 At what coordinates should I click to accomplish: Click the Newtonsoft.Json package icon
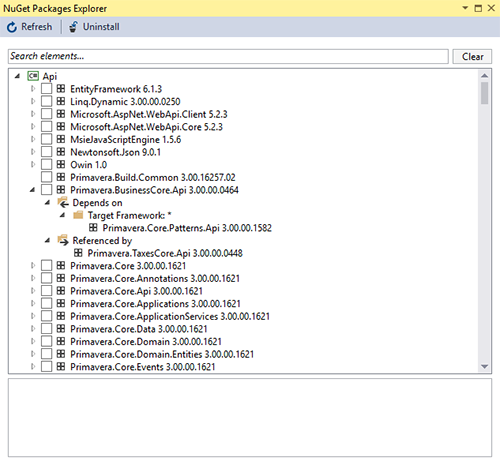click(61, 152)
